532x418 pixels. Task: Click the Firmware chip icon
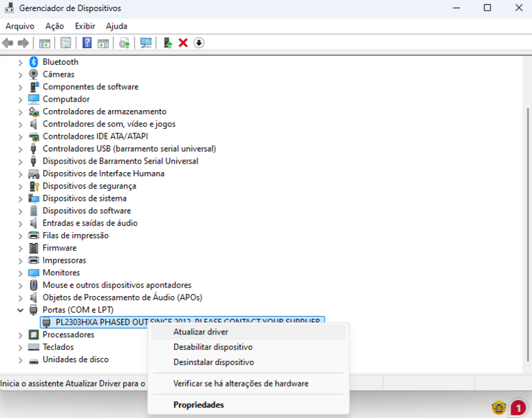click(33, 248)
